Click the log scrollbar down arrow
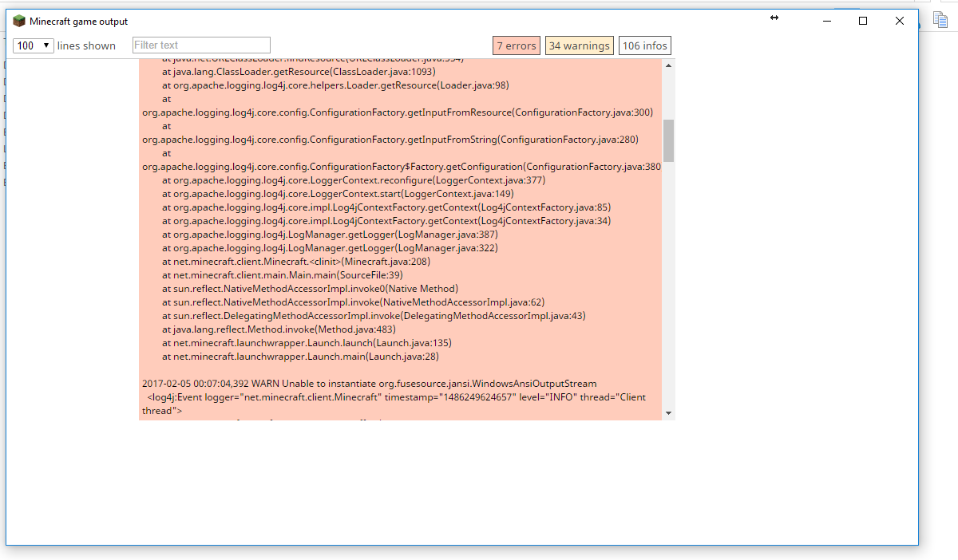Image resolution: width=958 pixels, height=560 pixels. (x=668, y=413)
